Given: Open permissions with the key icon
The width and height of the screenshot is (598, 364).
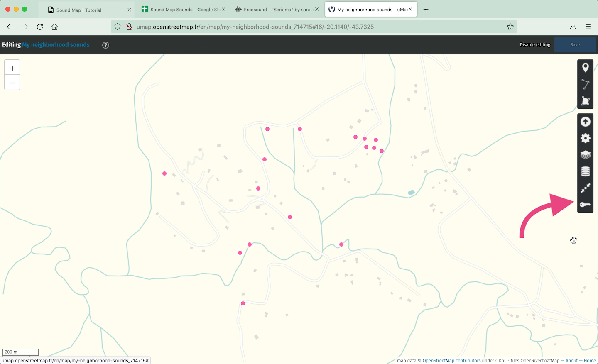Looking at the screenshot, I should 585,205.
